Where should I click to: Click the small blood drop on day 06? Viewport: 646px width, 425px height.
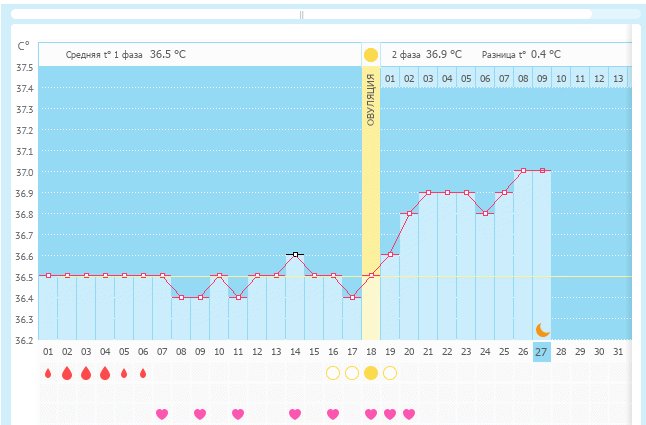point(143,373)
